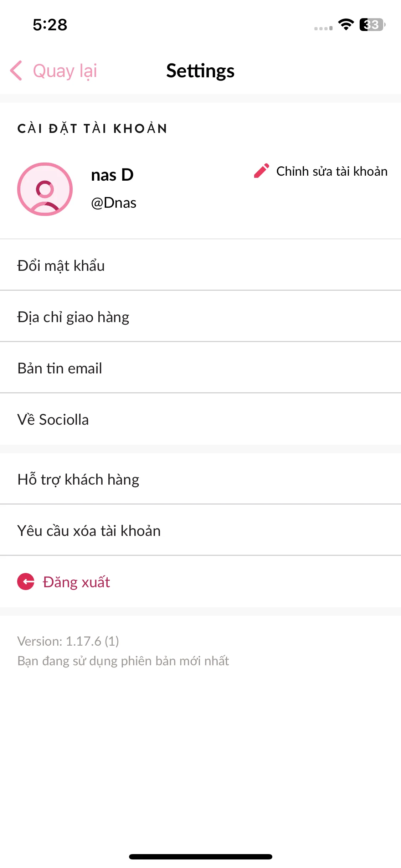Open Hỗ trợ khách hàng
The width and height of the screenshot is (401, 868).
200,479
